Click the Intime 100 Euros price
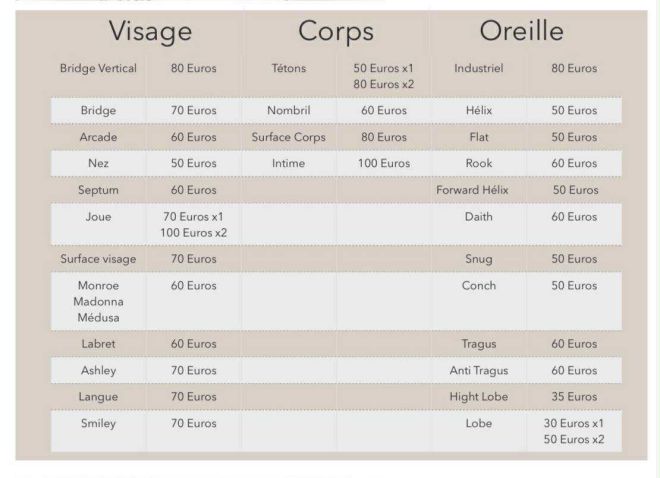660x478 pixels. [383, 162]
